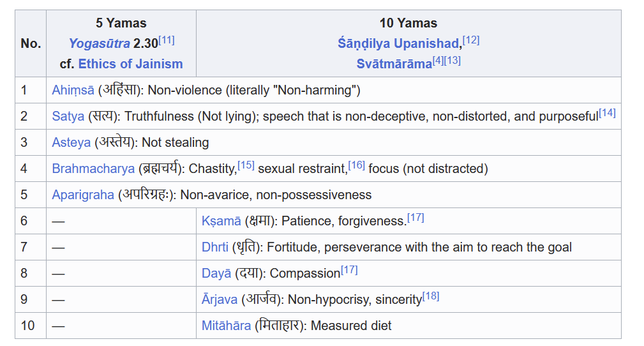Open the Dhrti link
The image size is (644, 346).
click(215, 248)
